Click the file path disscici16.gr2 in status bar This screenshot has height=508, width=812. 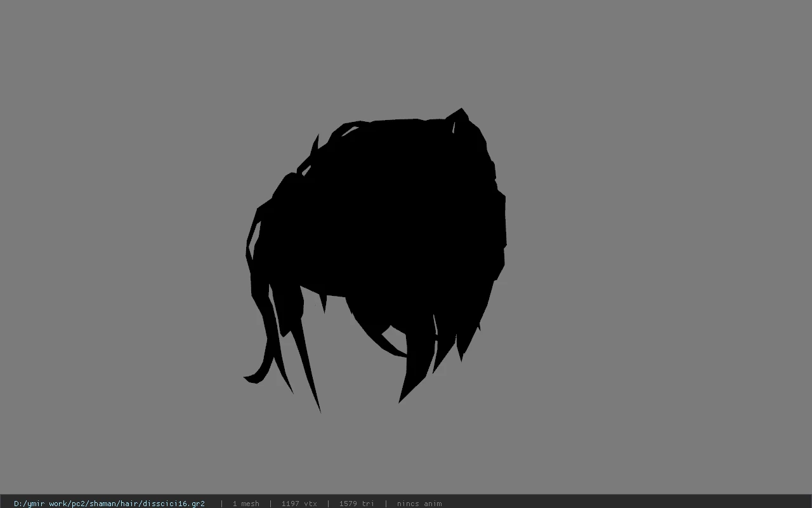(109, 504)
